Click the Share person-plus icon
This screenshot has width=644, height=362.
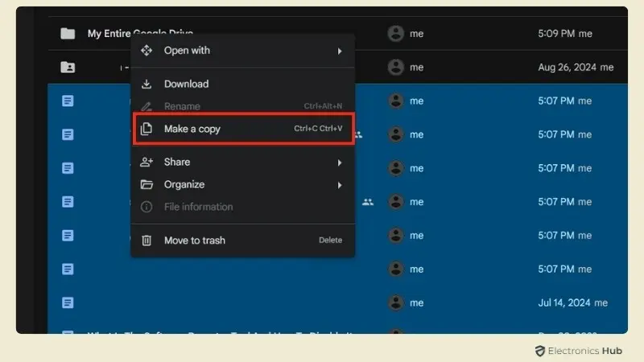(x=147, y=162)
